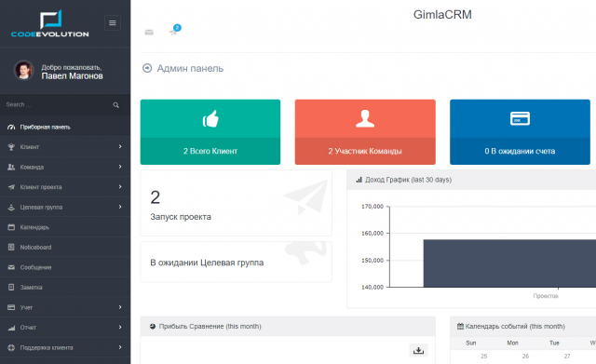Open Павел Магонов profile avatar
The width and height of the screenshot is (596, 364).
(x=24, y=71)
